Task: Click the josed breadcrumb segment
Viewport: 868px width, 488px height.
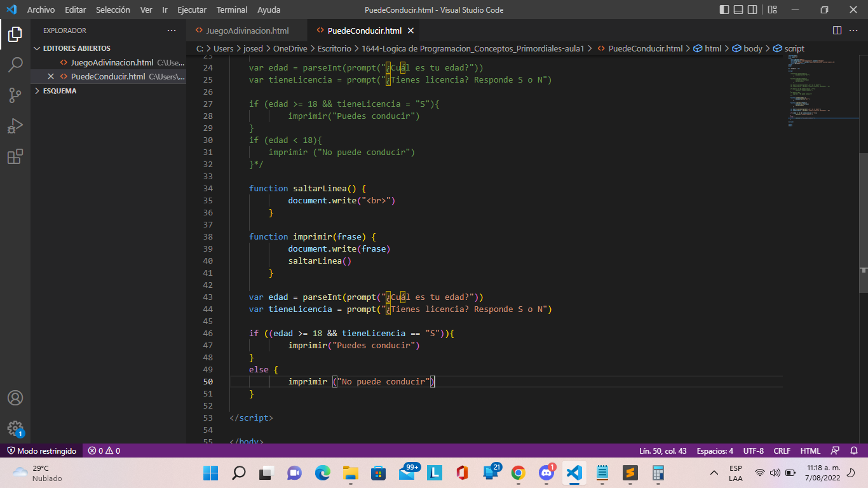Action: click(253, 48)
